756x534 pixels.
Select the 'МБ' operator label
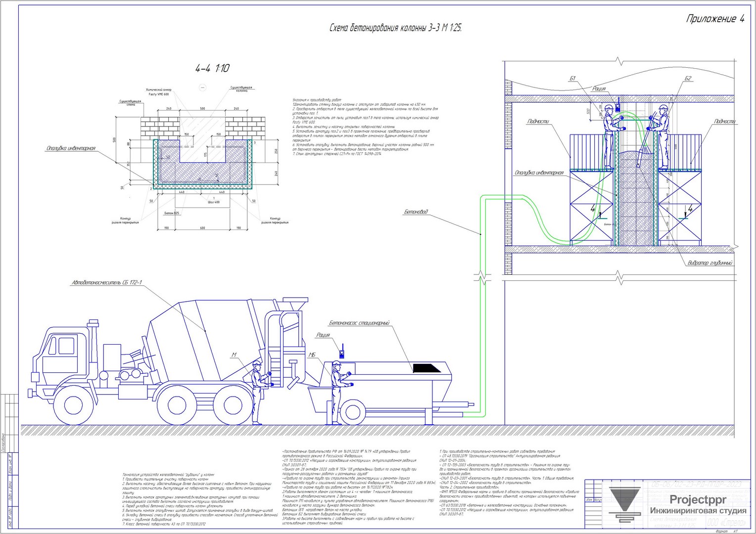point(312,355)
